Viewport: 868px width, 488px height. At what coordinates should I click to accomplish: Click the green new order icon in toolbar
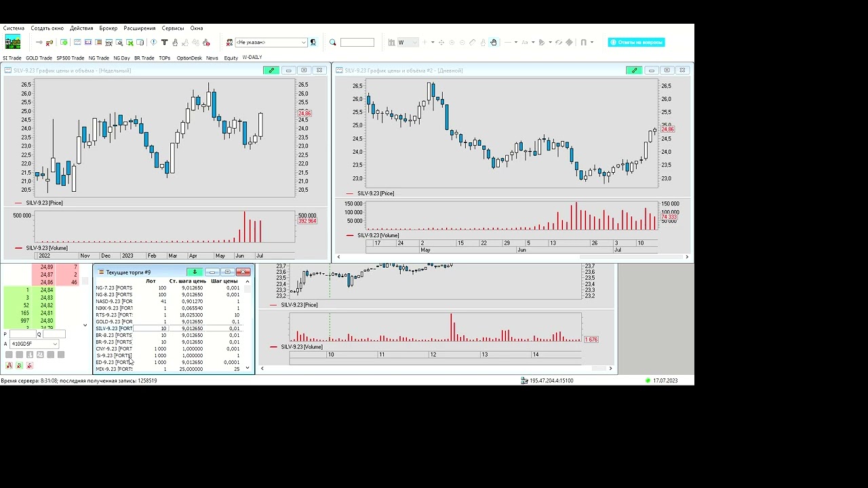pos(64,42)
